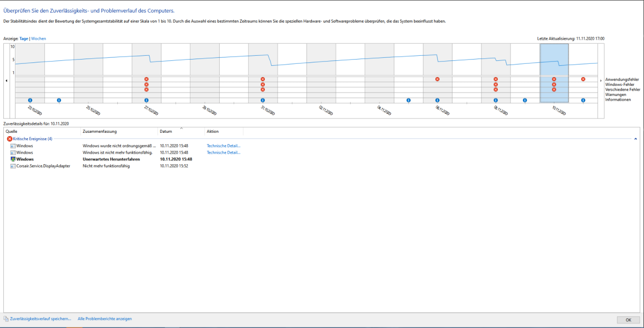Select the 25.10.2020 day column in chart
The image size is (644, 328).
(88, 73)
